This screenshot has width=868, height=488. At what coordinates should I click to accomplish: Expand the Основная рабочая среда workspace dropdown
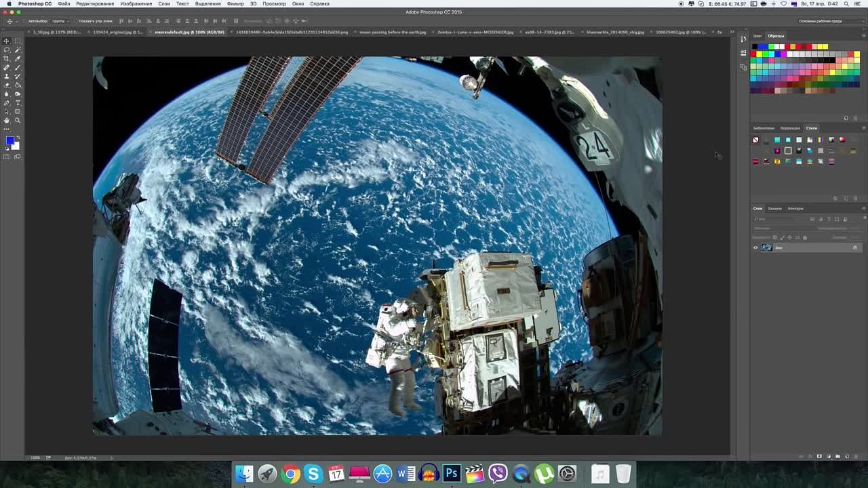click(x=822, y=21)
